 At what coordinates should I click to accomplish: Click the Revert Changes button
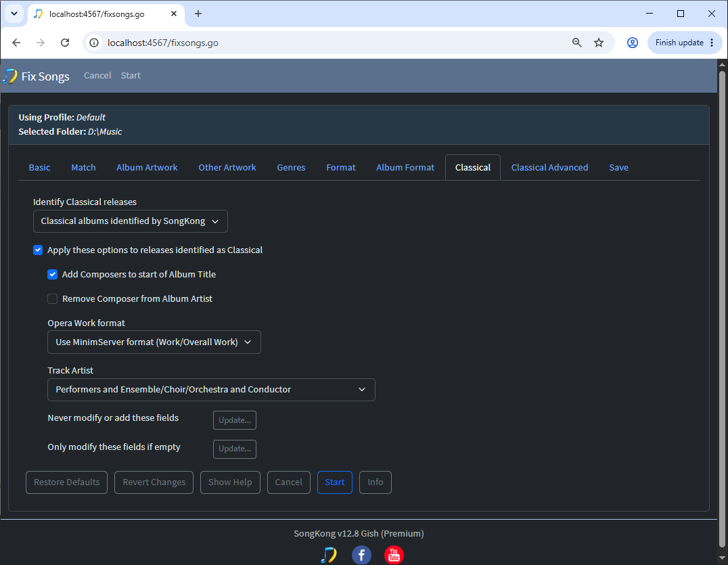[x=154, y=482]
